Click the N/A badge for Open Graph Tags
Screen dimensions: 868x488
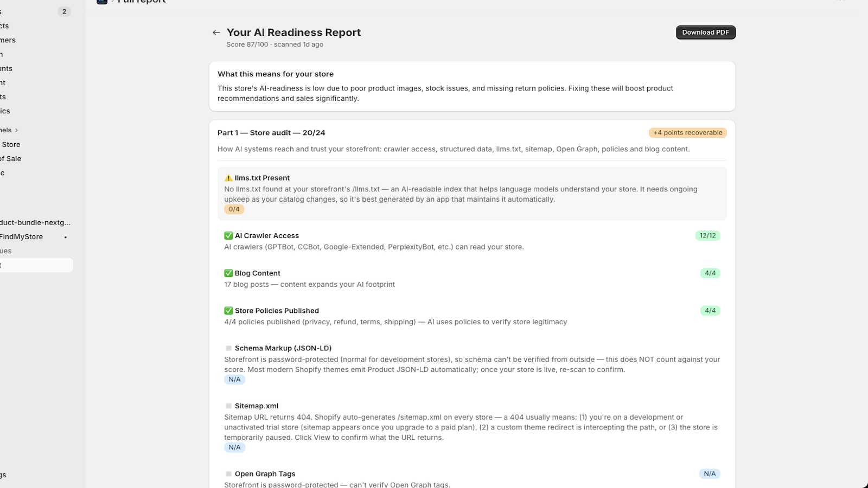coord(710,474)
